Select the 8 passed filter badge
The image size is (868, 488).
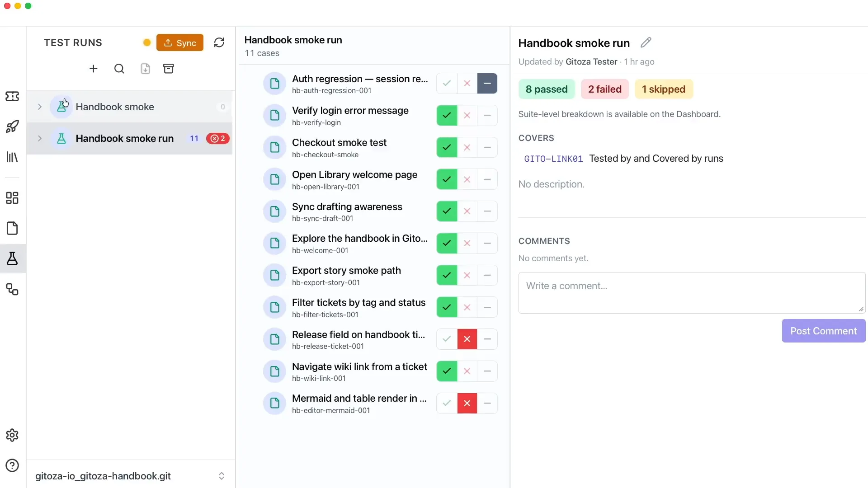(x=547, y=89)
